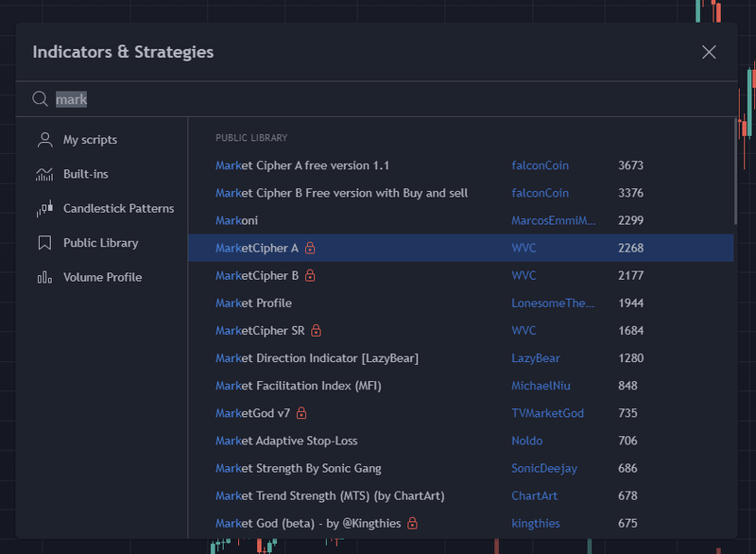Click the lock icon beside MarketCipher A

click(x=310, y=248)
